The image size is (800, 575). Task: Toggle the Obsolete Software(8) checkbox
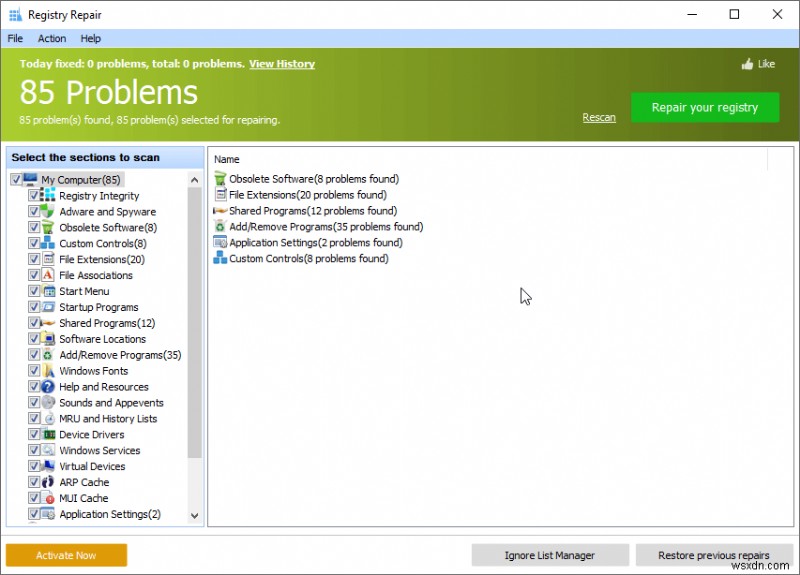click(34, 227)
